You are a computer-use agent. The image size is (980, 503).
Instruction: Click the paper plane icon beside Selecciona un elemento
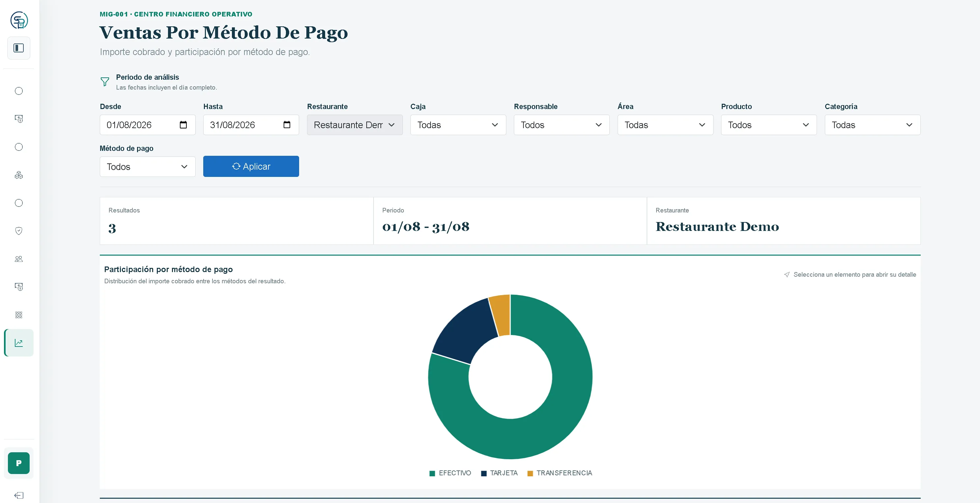[787, 275]
